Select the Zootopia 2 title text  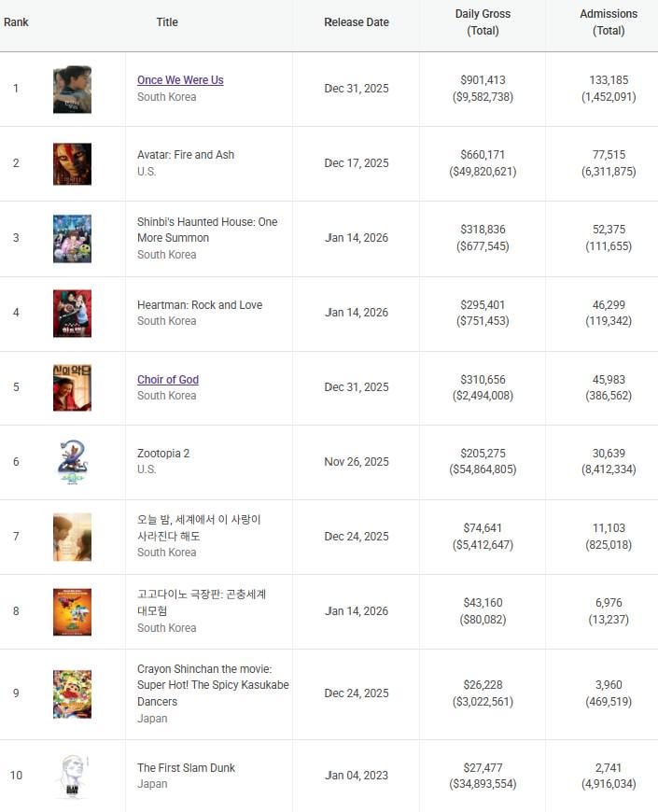pyautogui.click(x=163, y=454)
